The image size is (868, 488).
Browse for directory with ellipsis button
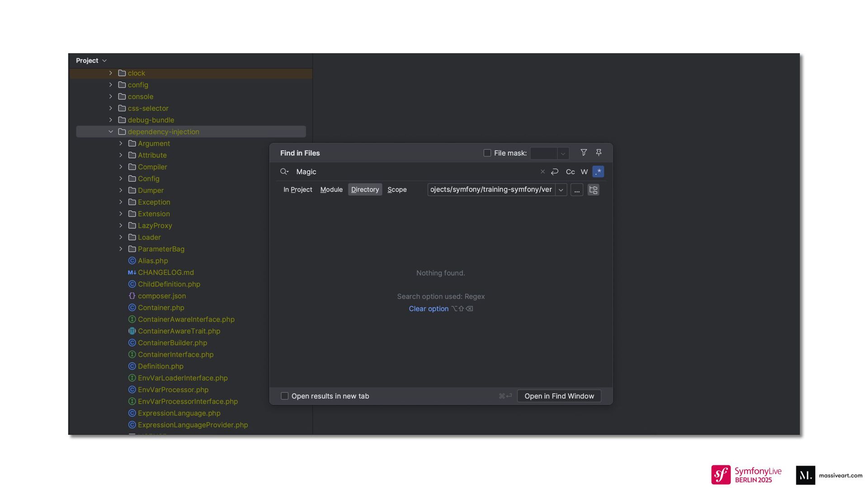(577, 190)
